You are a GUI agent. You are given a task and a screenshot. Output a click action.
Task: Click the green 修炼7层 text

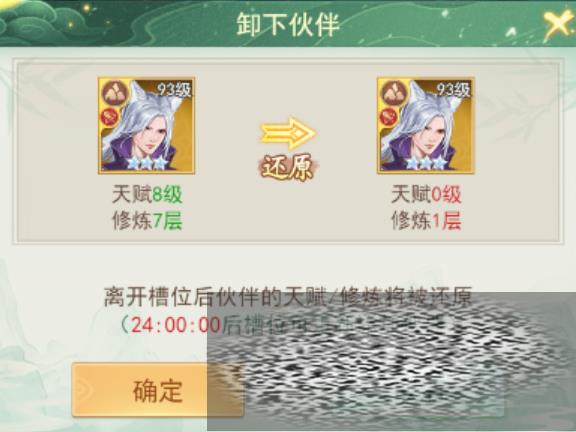[147, 221]
